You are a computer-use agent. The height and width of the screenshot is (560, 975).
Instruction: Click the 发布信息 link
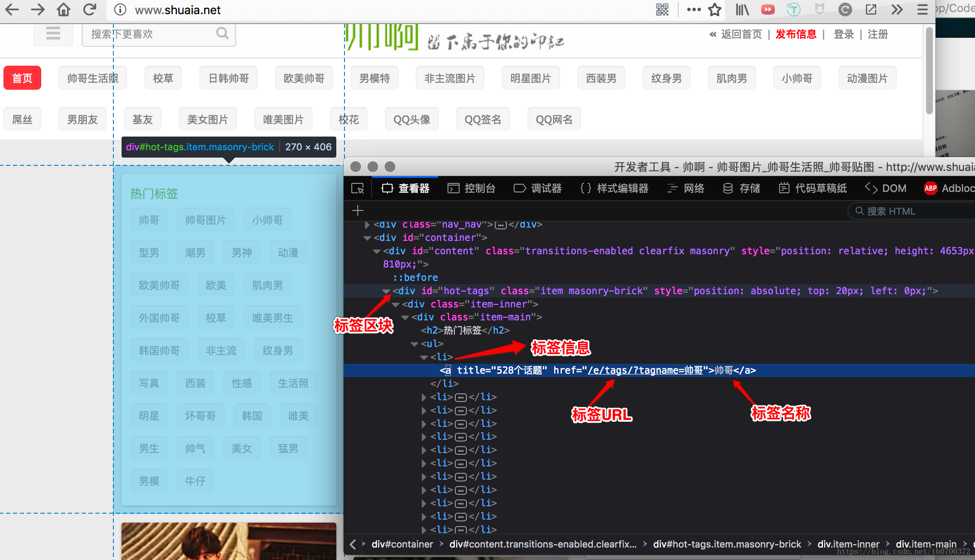coord(796,34)
